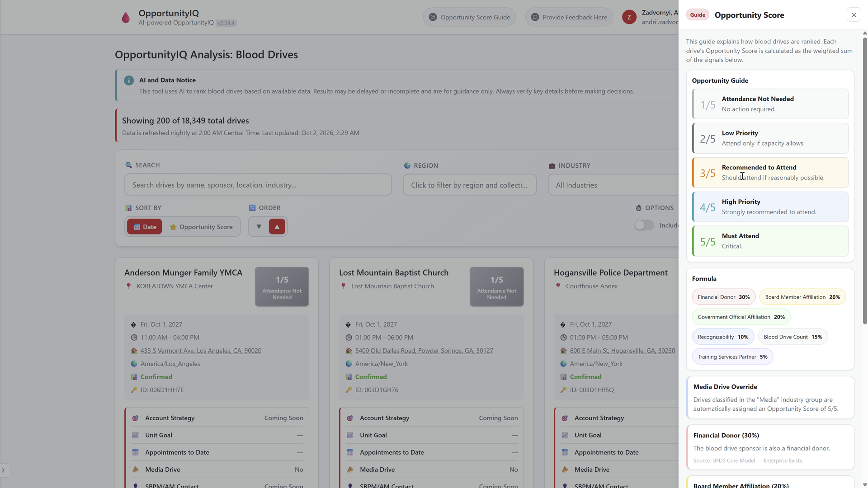Click Lost Mountain Unit Goal chart icon

point(350,435)
